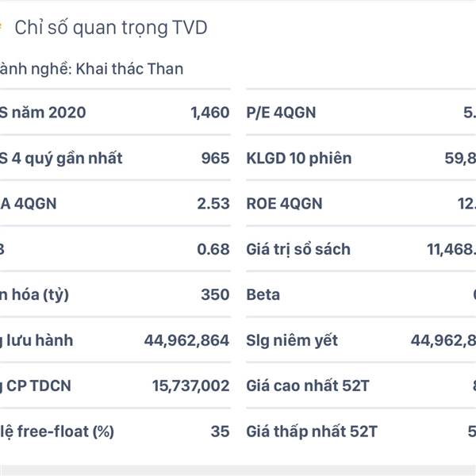Viewport: 476px width, 476px height.
Task: Select the 'Khai thác Than' industry text
Action: tap(129, 69)
